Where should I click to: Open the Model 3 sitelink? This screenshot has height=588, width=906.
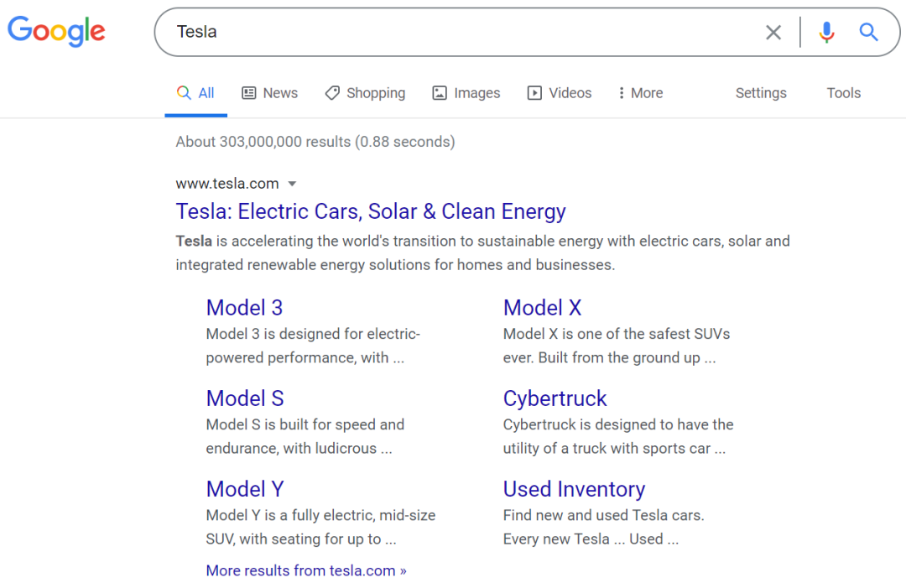[244, 308]
